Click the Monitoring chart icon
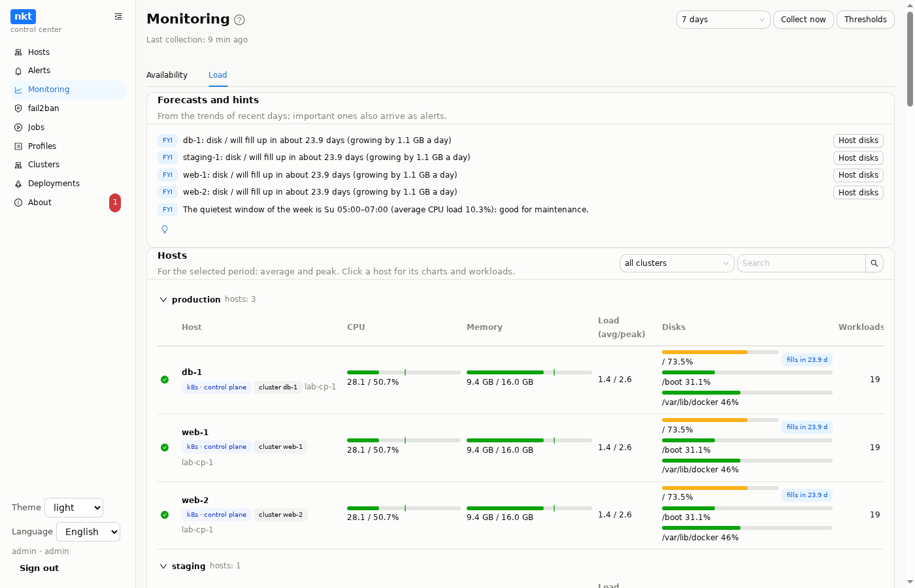Image resolution: width=915 pixels, height=588 pixels. pyautogui.click(x=18, y=90)
